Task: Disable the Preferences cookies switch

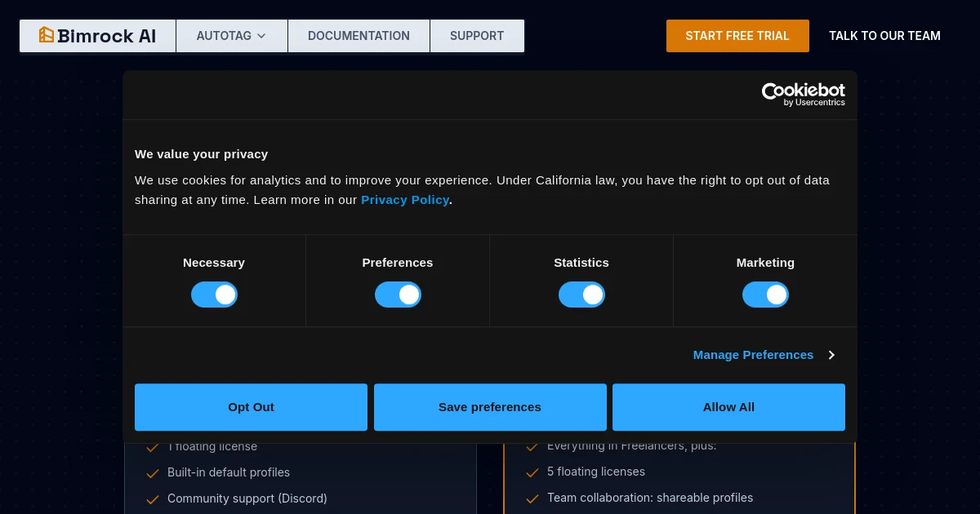Action: click(398, 295)
